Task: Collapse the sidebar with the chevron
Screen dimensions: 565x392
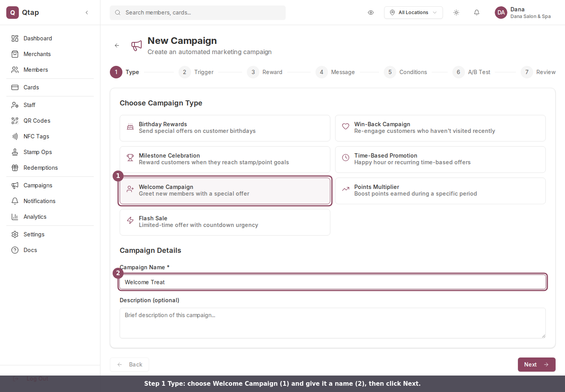Action: tap(87, 13)
